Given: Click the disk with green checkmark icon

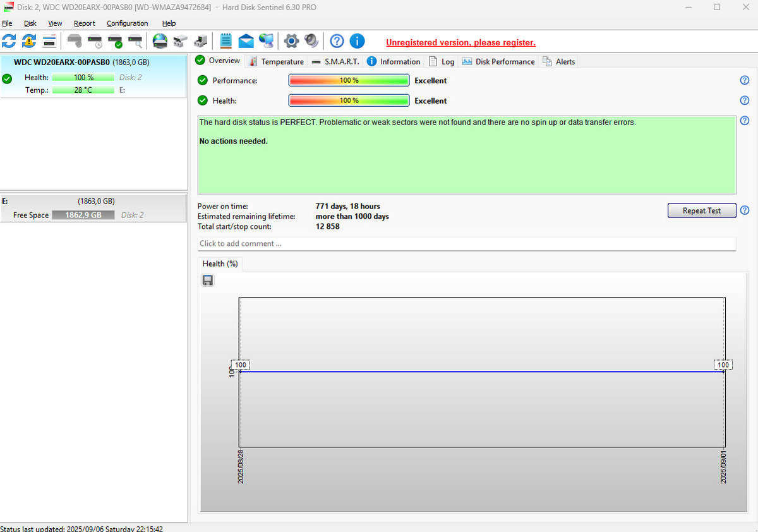Looking at the screenshot, I should coord(115,42).
